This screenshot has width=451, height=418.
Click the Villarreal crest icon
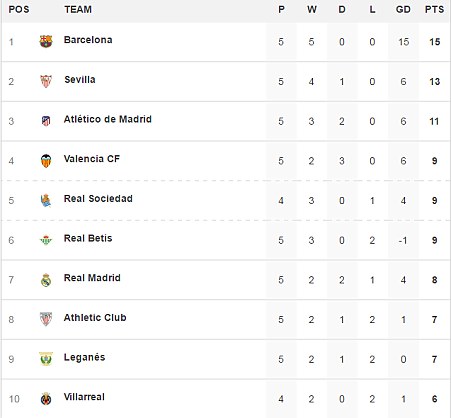click(x=46, y=399)
